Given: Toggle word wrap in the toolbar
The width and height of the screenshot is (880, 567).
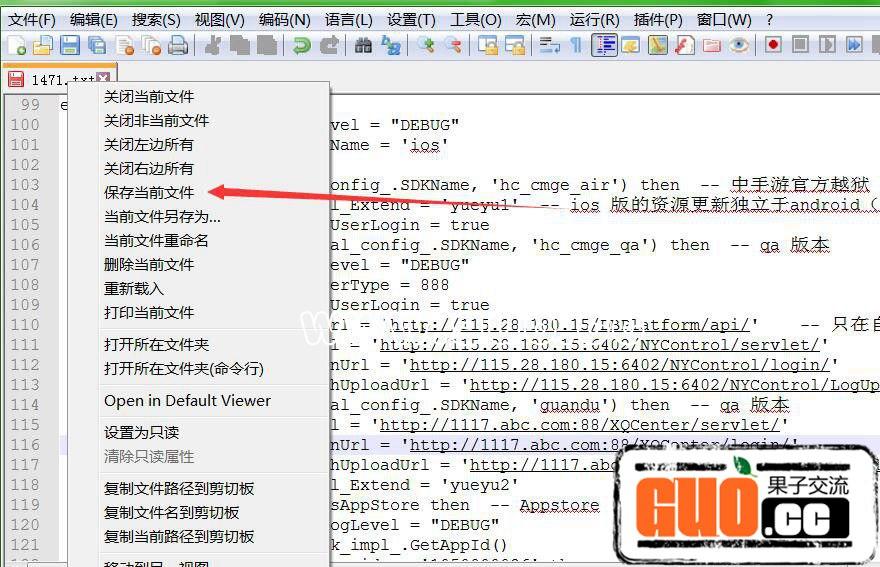Looking at the screenshot, I should [549, 45].
